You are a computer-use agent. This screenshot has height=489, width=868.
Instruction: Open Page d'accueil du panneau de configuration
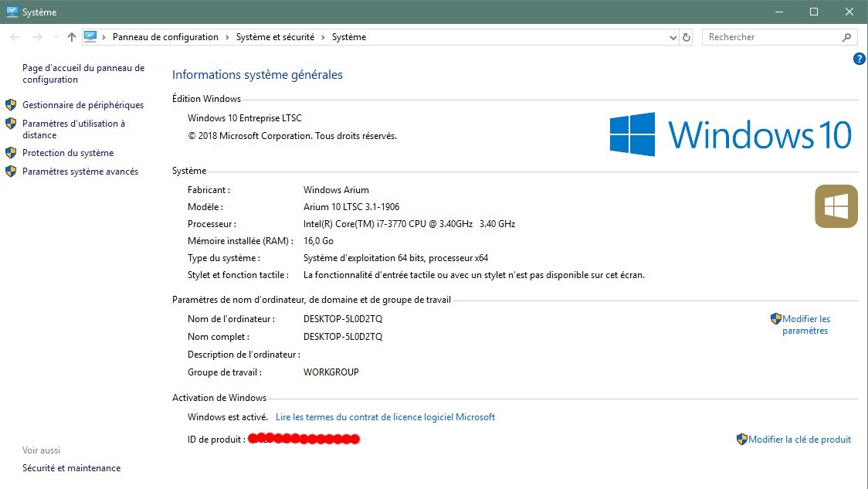point(83,73)
